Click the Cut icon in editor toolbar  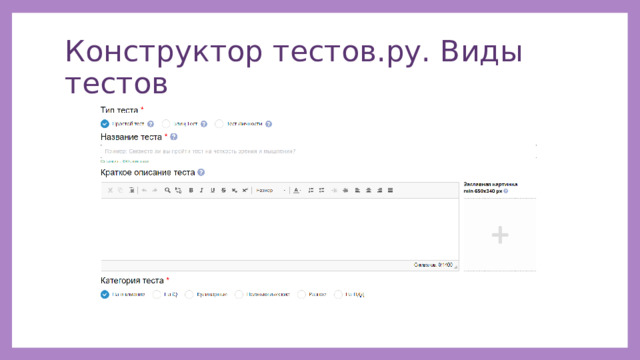110,190
